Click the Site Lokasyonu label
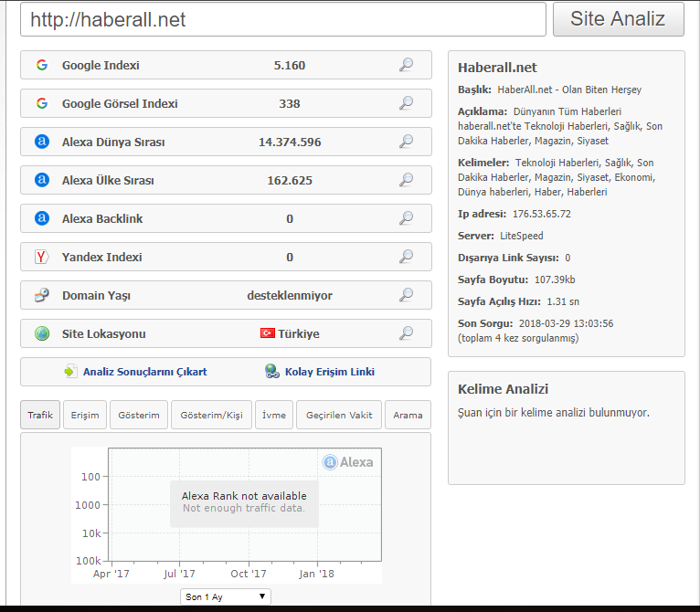The width and height of the screenshot is (700, 612). (103, 334)
